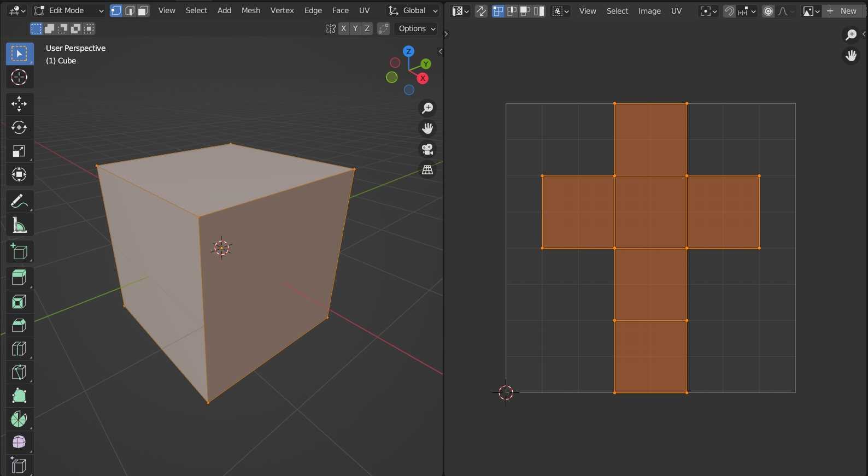Select the Rotate tool
The image size is (868, 476).
tap(19, 127)
